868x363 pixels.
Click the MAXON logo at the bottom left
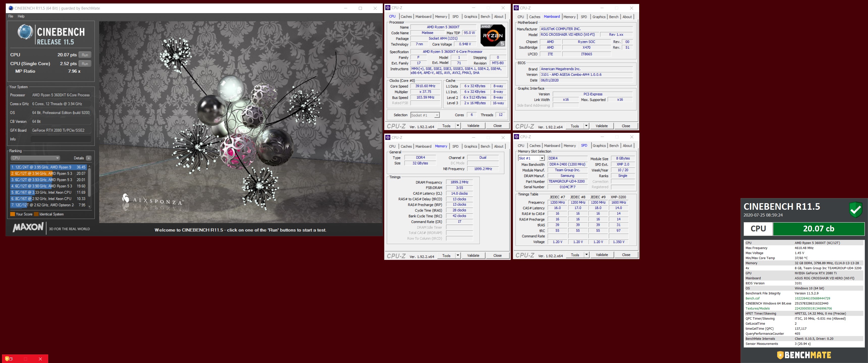pyautogui.click(x=28, y=227)
